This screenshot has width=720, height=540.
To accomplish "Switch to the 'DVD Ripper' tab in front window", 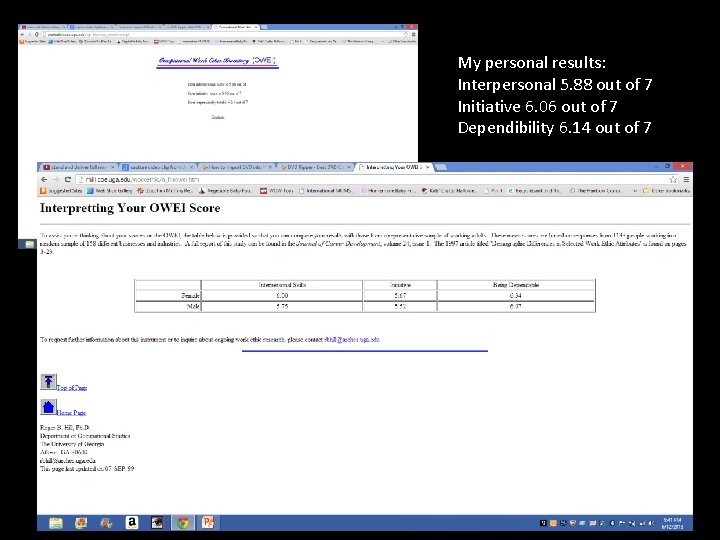I will [x=315, y=167].
